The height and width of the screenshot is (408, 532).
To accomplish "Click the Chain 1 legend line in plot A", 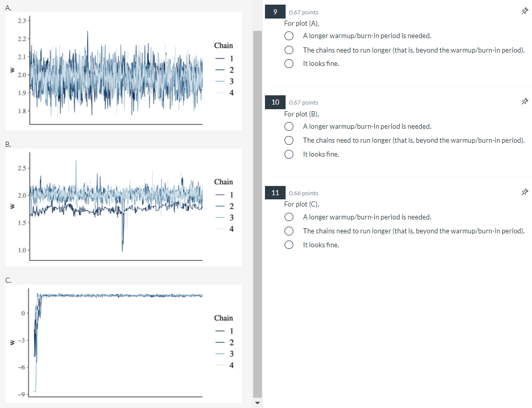I will pyautogui.click(x=221, y=58).
